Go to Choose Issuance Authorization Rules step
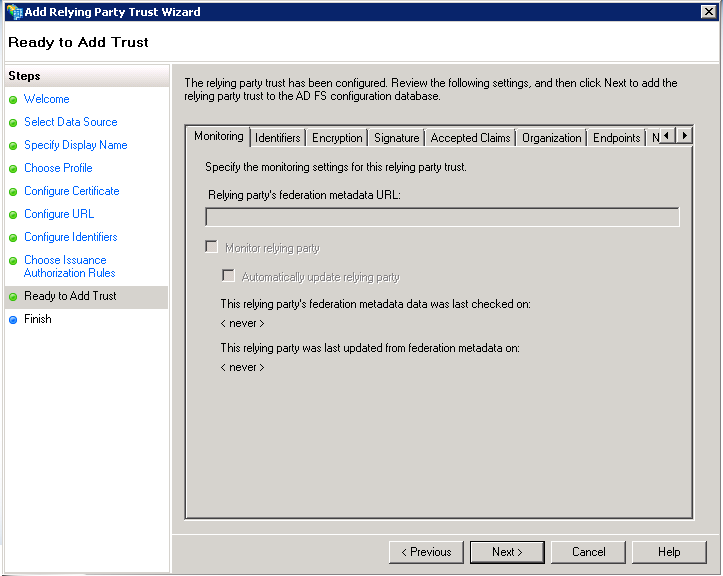Viewport: 723px width, 576px height. (69, 267)
